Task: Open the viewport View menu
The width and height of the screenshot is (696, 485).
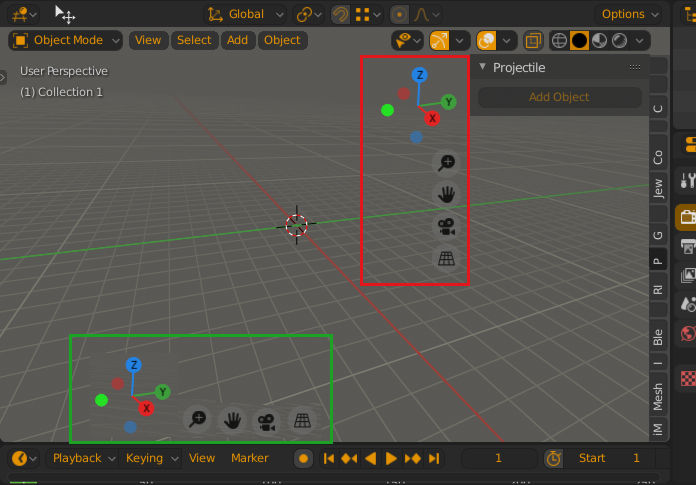Action: point(148,40)
